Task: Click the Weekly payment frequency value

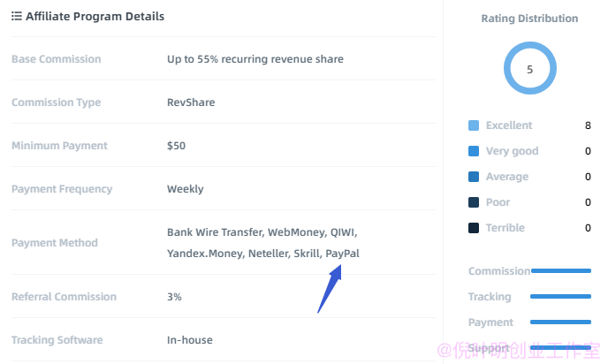Action: (186, 189)
